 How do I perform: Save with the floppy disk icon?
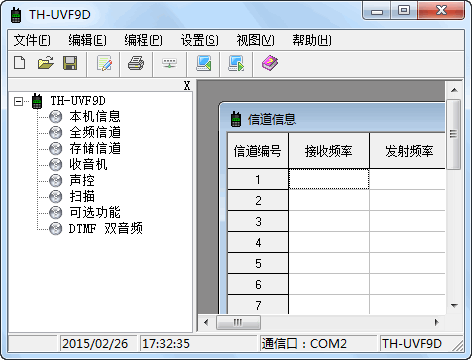[70, 63]
